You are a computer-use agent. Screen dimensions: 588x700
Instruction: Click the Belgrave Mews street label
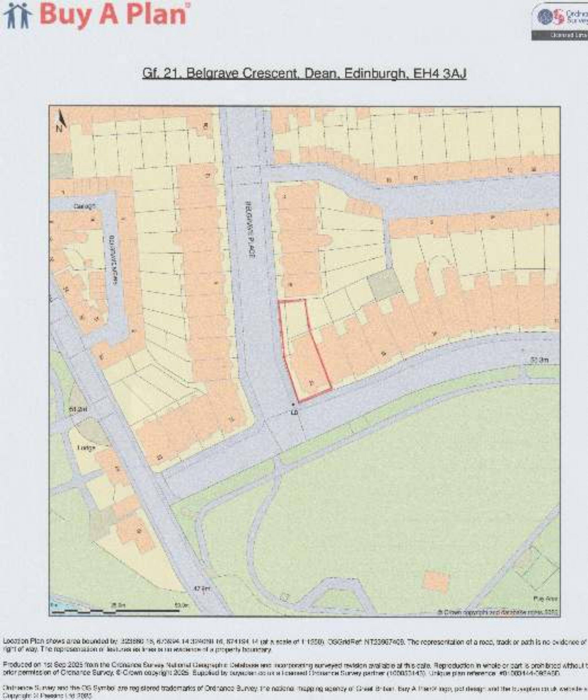point(113,260)
